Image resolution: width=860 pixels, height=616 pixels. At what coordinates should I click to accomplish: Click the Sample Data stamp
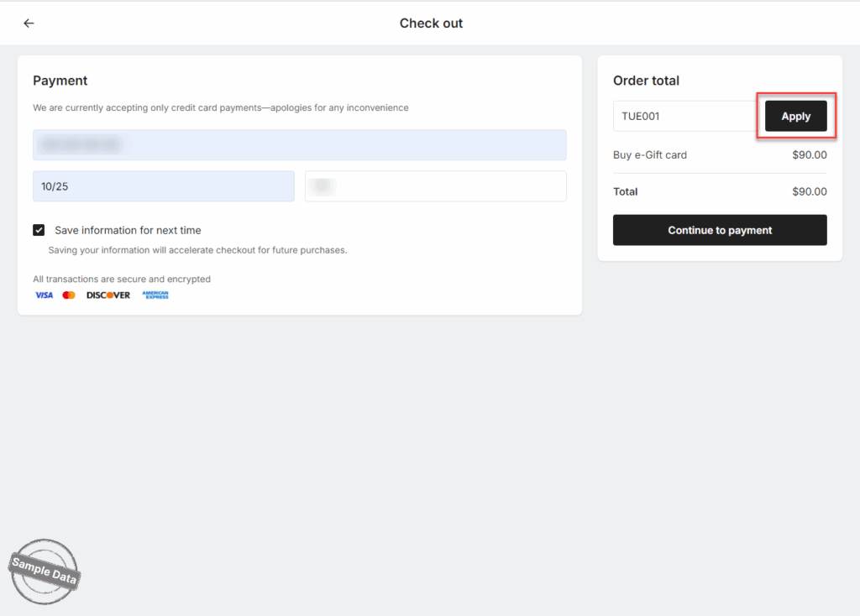(x=45, y=572)
